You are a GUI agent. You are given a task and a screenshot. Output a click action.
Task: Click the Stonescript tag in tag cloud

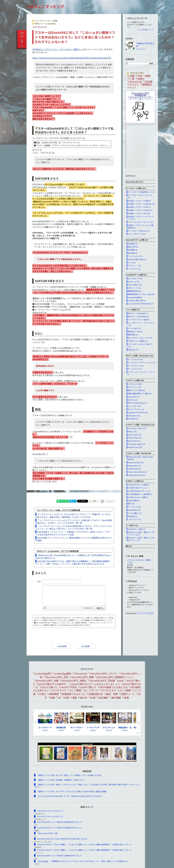point(80,673)
